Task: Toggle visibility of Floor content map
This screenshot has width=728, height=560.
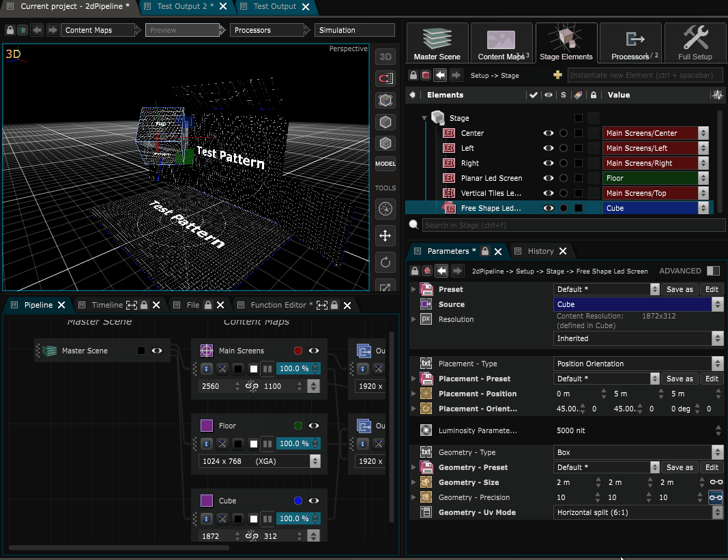Action: [x=314, y=426]
